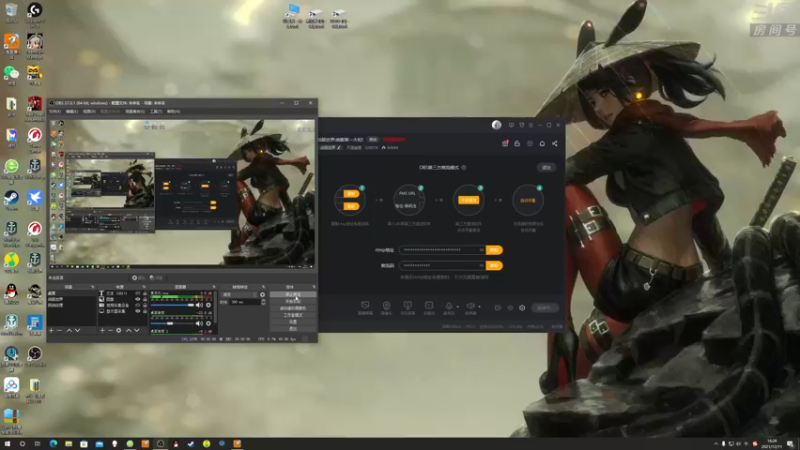
Task: Click the help icon beside the OBS mode heading
Action: pyautogui.click(x=464, y=167)
